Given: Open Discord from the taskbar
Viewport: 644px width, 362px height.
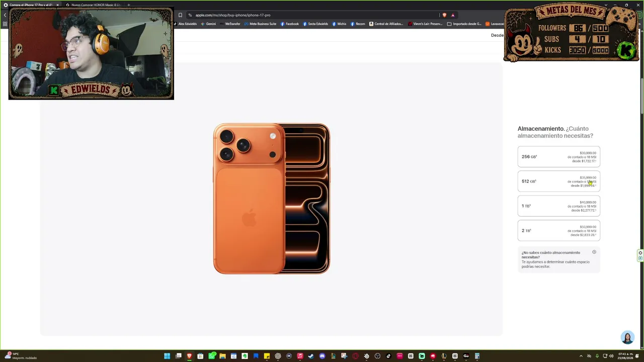Looking at the screenshot, I should click(322, 356).
